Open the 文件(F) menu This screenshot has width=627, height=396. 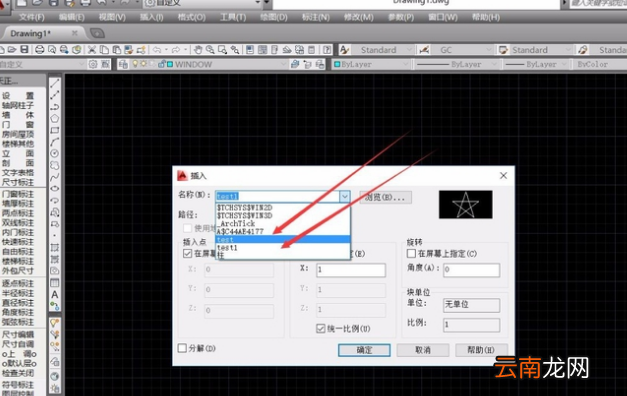[32, 18]
